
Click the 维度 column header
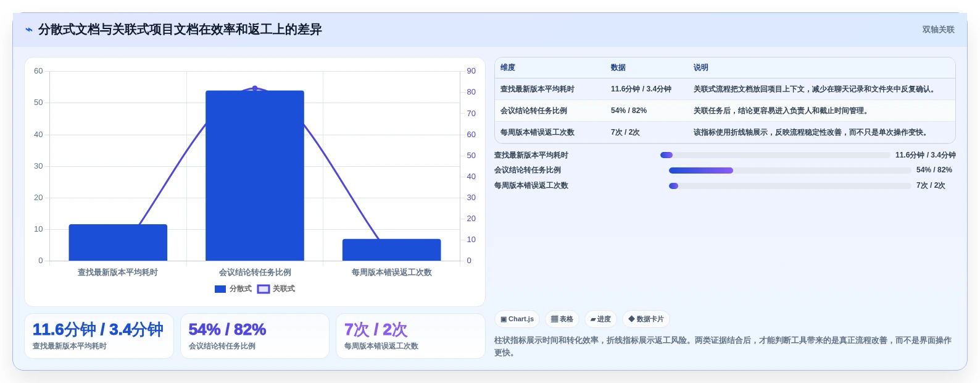coord(508,67)
